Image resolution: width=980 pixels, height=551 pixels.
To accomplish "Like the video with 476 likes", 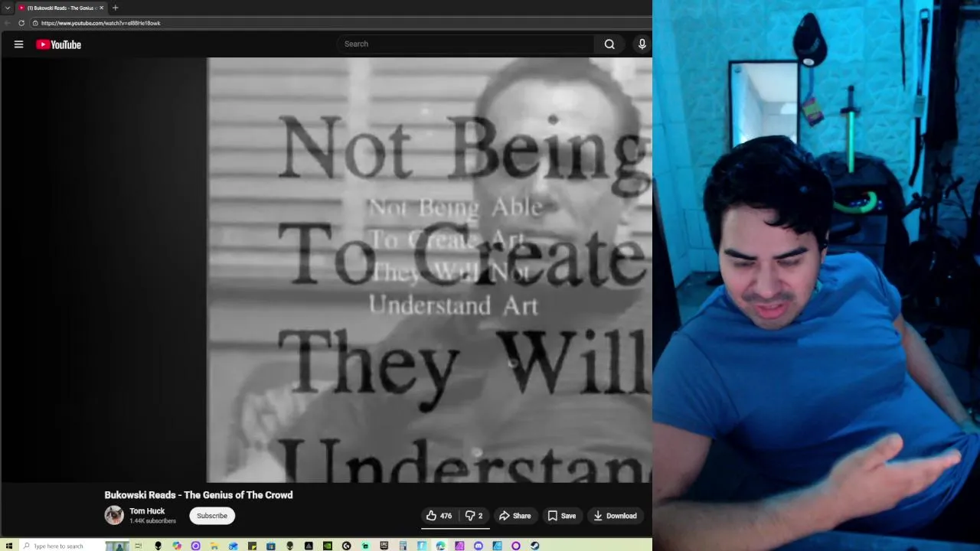I will pyautogui.click(x=439, y=516).
